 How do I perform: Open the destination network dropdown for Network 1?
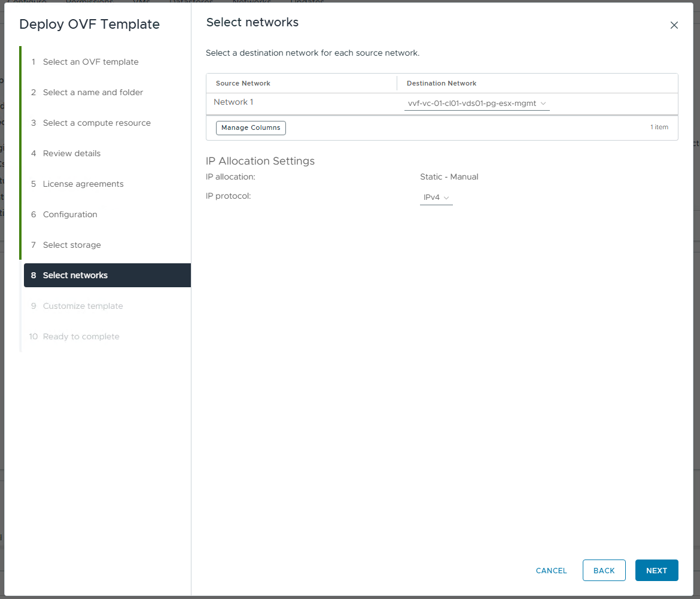click(x=477, y=104)
